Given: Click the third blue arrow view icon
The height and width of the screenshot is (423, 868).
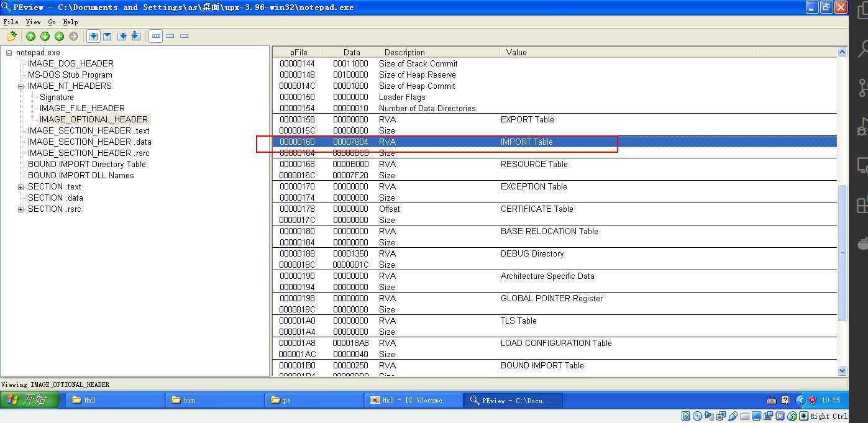Looking at the screenshot, I should (x=122, y=36).
